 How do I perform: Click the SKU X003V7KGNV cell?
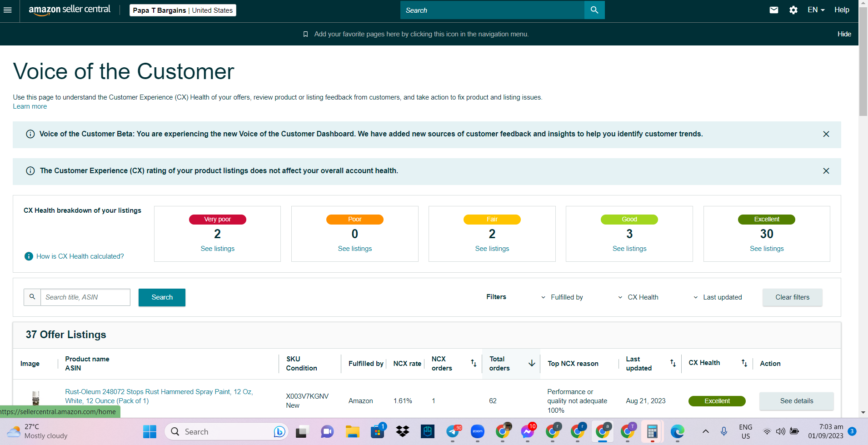(307, 396)
